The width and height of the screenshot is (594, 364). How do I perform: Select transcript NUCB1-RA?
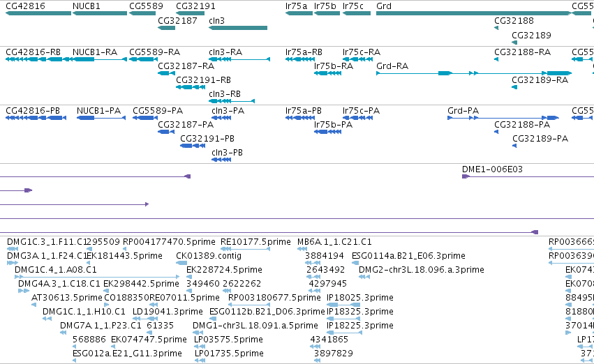click(x=100, y=59)
